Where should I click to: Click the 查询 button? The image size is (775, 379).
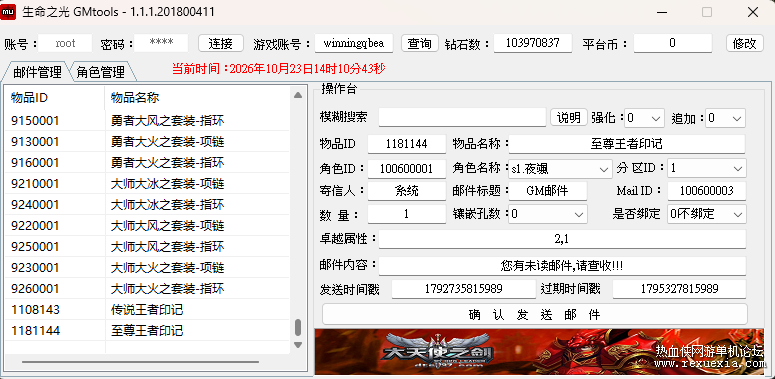[x=420, y=43]
